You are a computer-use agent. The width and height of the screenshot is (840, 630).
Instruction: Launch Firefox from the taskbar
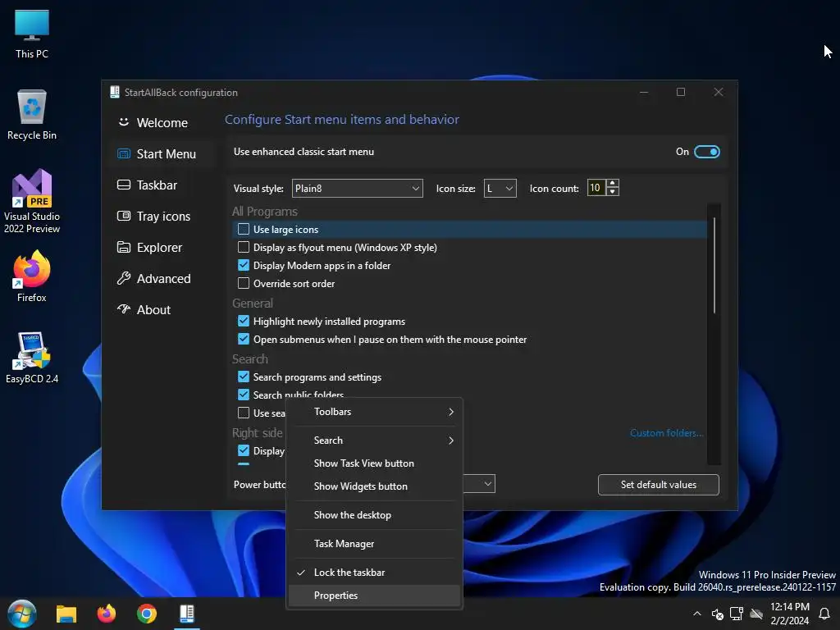[x=107, y=614]
